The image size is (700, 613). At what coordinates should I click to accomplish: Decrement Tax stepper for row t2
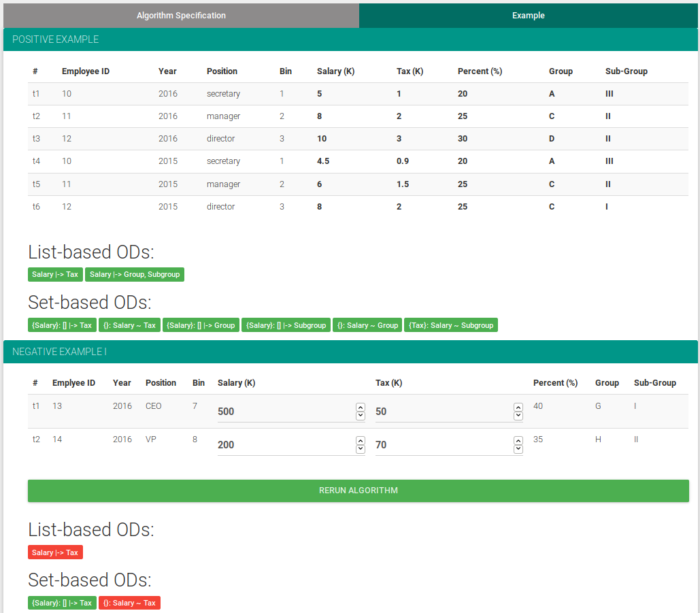[x=518, y=449]
